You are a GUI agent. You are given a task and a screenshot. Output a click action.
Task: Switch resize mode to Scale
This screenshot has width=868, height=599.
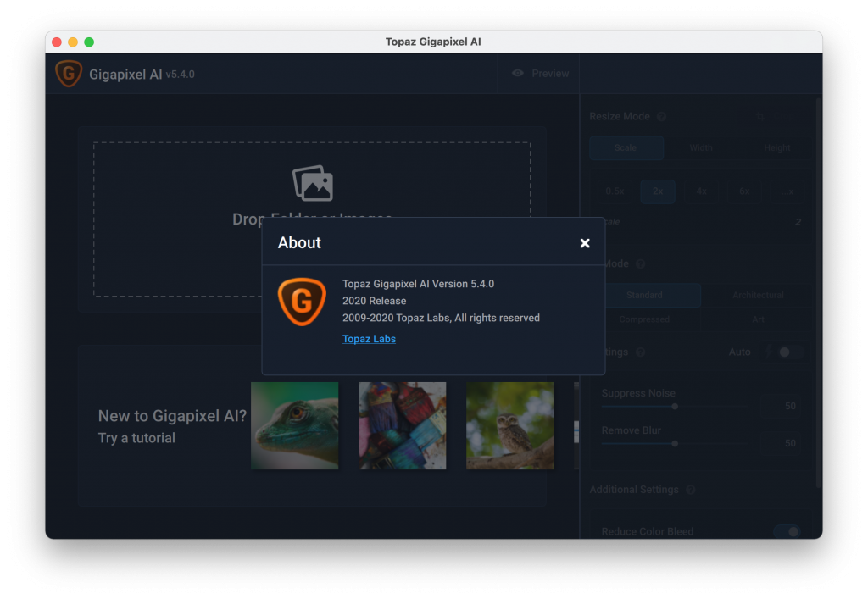[626, 147]
